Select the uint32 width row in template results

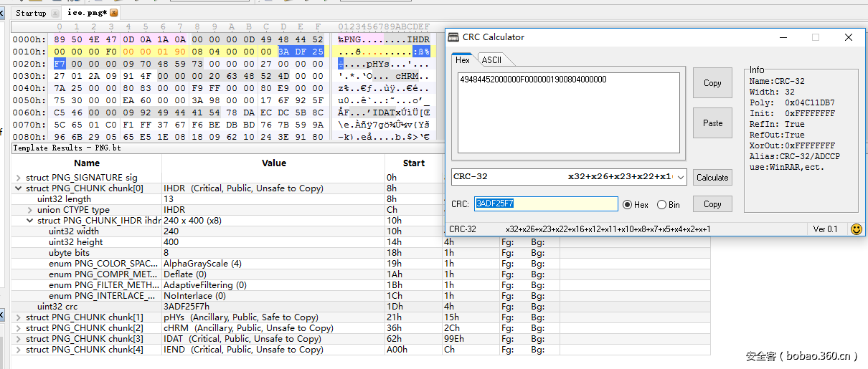[74, 231]
